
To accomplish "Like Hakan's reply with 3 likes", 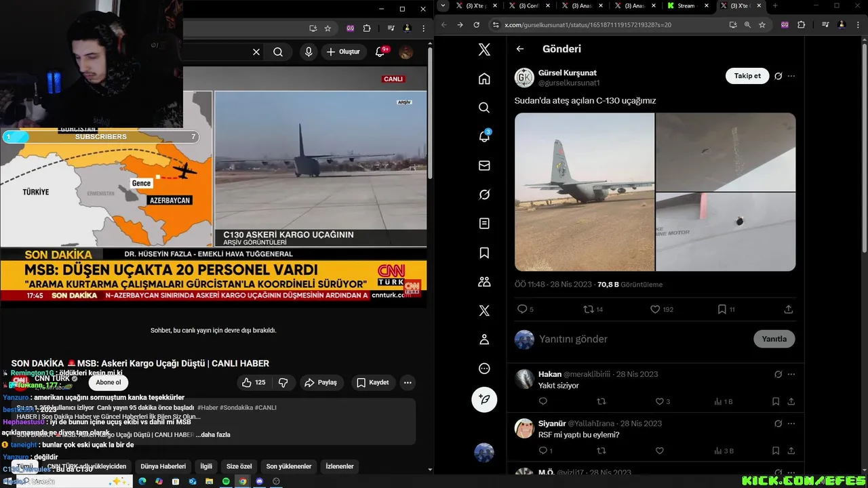I will (663, 401).
